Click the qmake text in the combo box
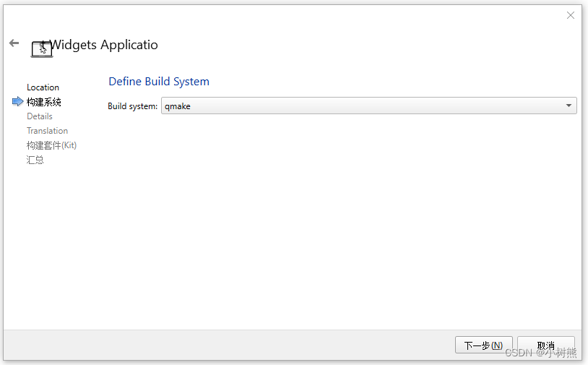This screenshot has width=588, height=365. pos(178,106)
